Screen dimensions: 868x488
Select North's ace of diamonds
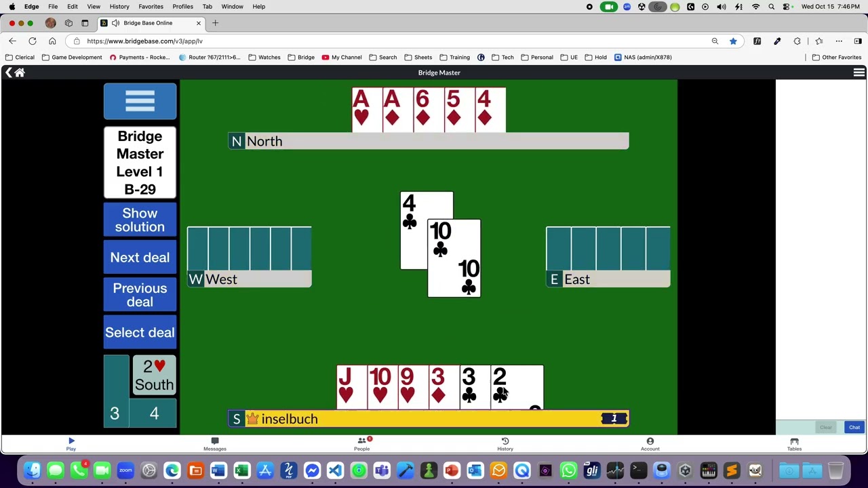point(397,110)
